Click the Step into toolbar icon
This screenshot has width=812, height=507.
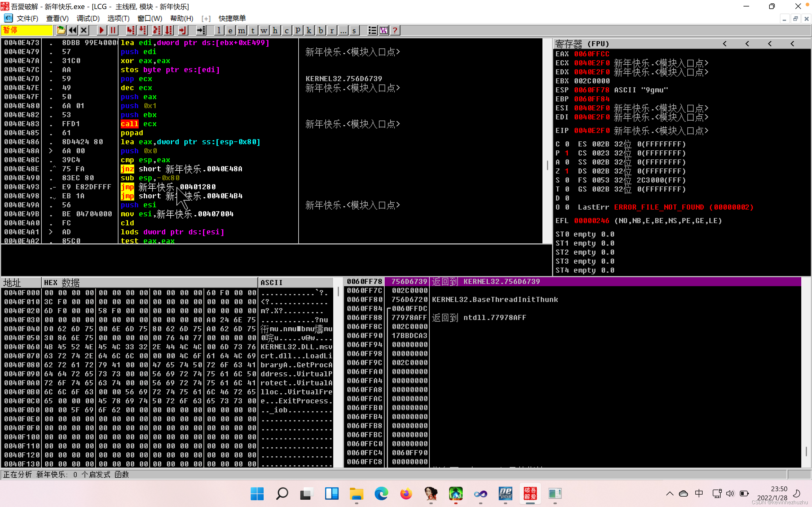(131, 30)
